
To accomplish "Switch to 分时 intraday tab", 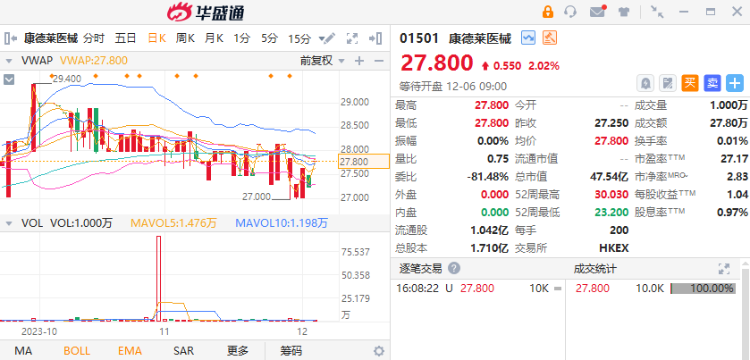I will pyautogui.click(x=93, y=38).
